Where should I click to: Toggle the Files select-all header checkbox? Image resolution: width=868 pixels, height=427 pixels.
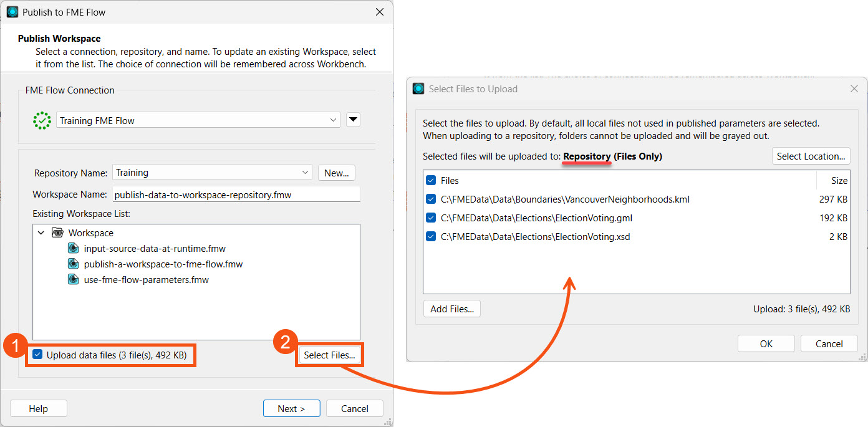coord(431,181)
